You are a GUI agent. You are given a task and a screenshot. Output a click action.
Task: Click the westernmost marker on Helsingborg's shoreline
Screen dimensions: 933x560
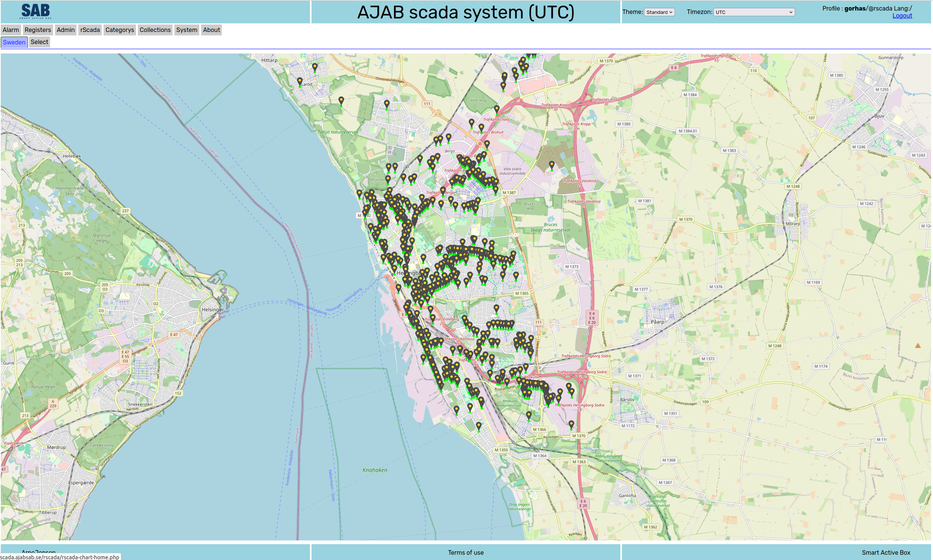point(359,194)
